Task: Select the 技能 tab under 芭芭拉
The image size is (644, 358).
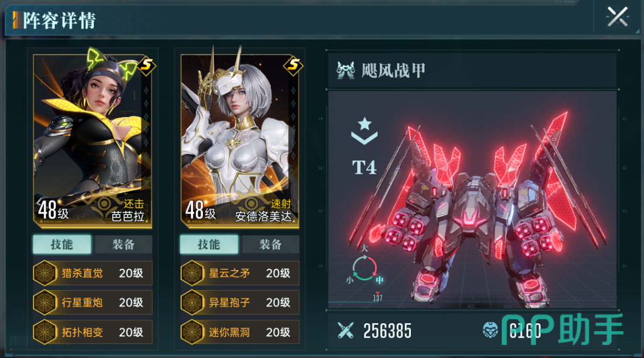Action: pyautogui.click(x=62, y=245)
